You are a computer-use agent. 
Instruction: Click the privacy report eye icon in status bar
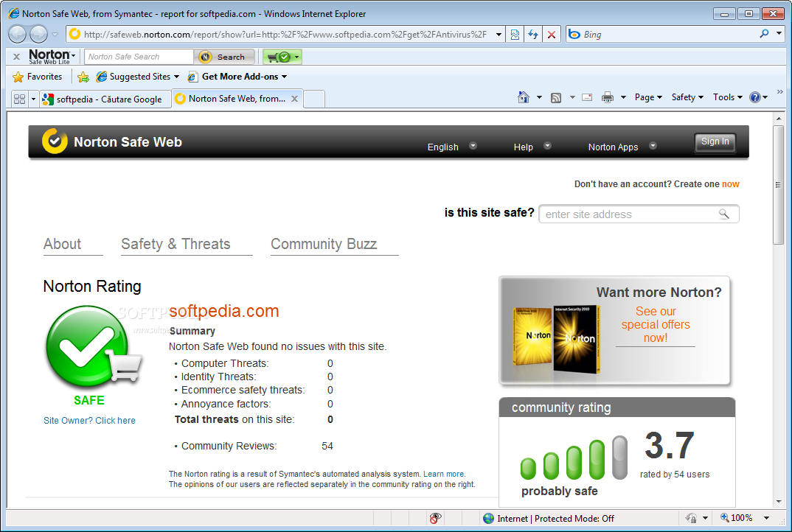[435, 518]
